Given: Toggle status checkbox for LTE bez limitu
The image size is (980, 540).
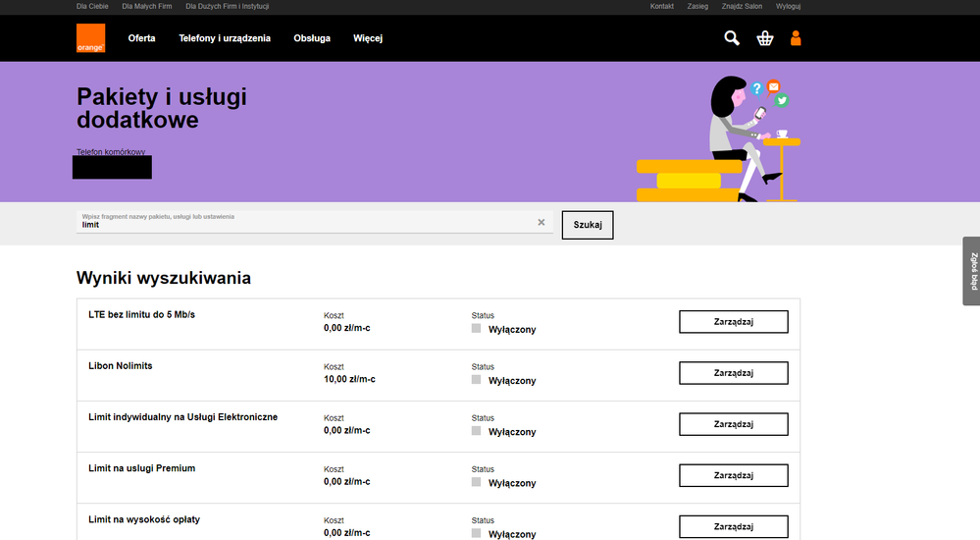Looking at the screenshot, I should [x=477, y=329].
